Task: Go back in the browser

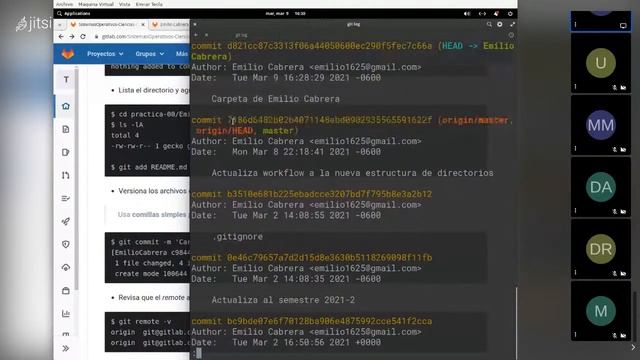Action: click(61, 36)
